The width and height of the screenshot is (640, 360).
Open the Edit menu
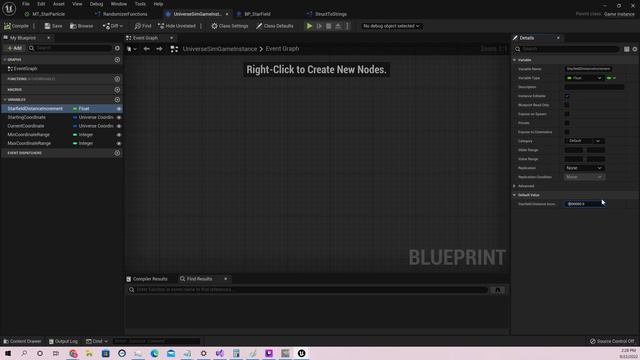(41, 4)
